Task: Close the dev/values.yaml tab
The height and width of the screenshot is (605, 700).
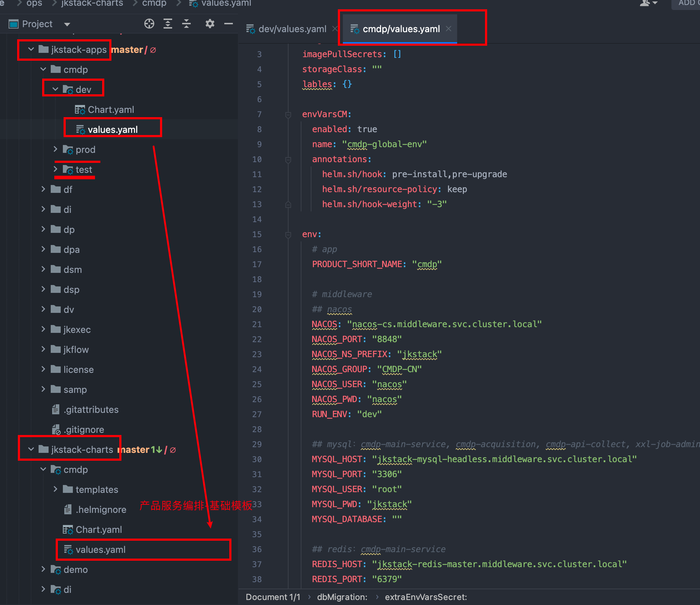Action: [x=335, y=29]
